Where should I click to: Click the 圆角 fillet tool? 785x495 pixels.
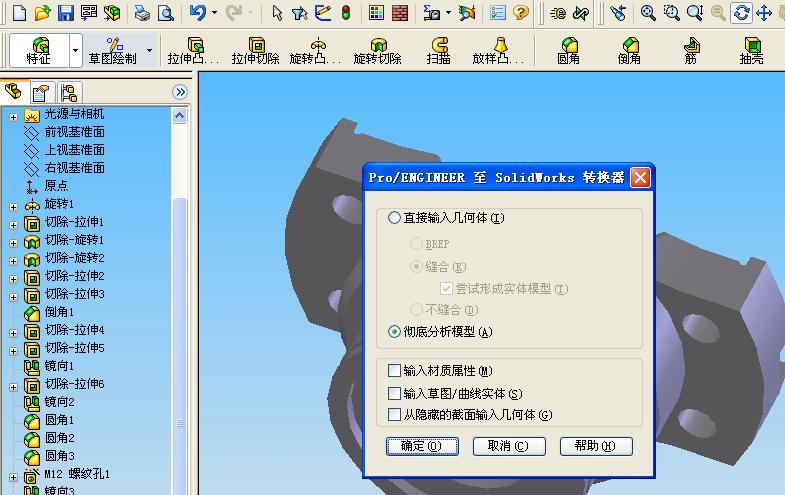pyautogui.click(x=569, y=51)
